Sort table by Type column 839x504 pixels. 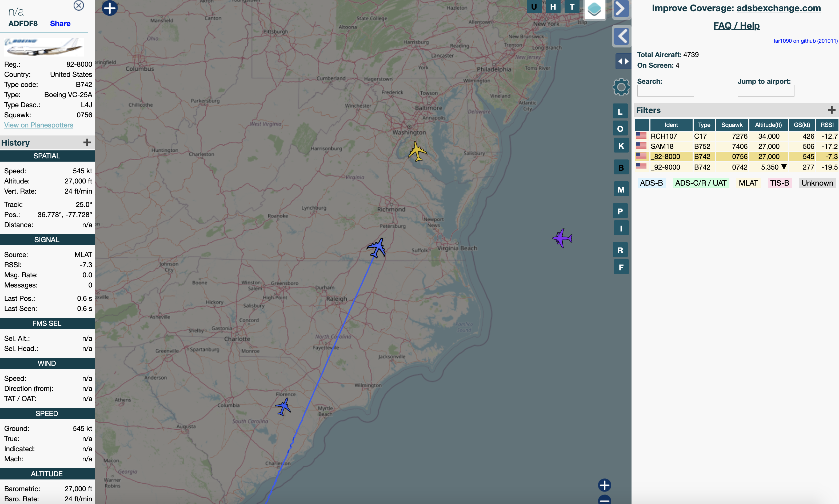pos(704,125)
